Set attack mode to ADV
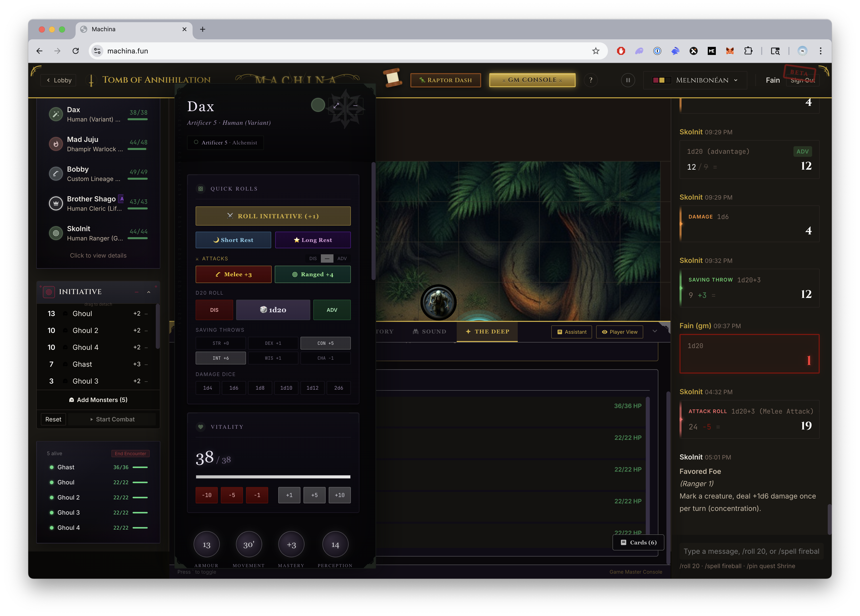The height and width of the screenshot is (616, 860). click(x=342, y=259)
